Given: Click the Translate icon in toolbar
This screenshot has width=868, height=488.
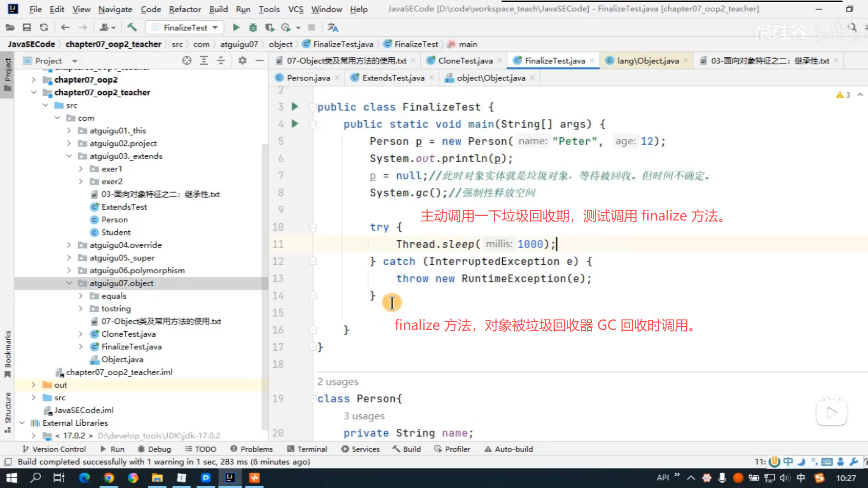Looking at the screenshot, I should (333, 28).
